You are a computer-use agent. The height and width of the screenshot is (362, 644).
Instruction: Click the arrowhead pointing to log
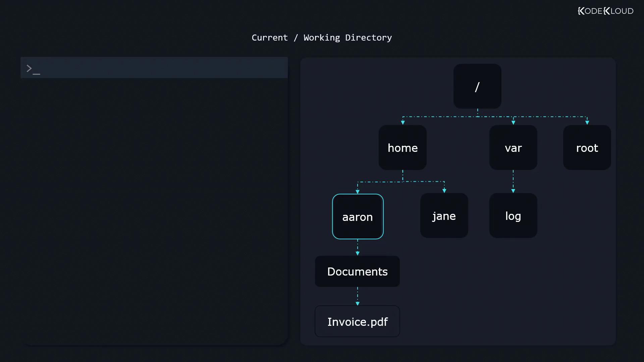[513, 191]
